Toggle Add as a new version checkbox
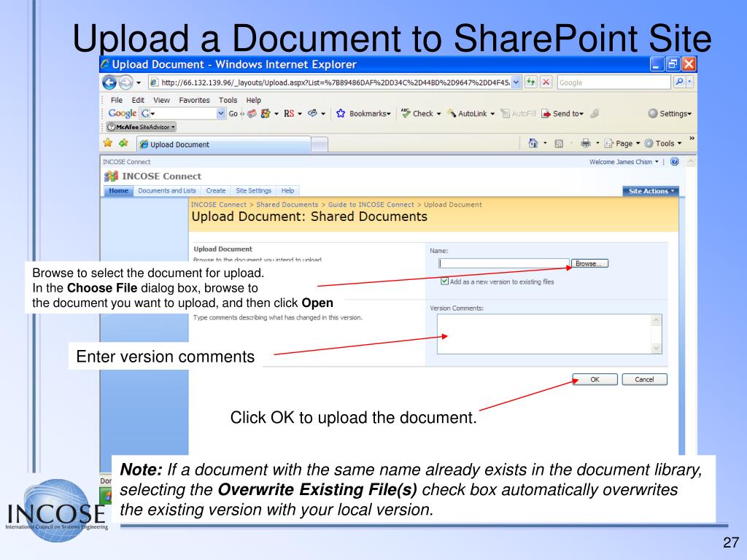 444,281
